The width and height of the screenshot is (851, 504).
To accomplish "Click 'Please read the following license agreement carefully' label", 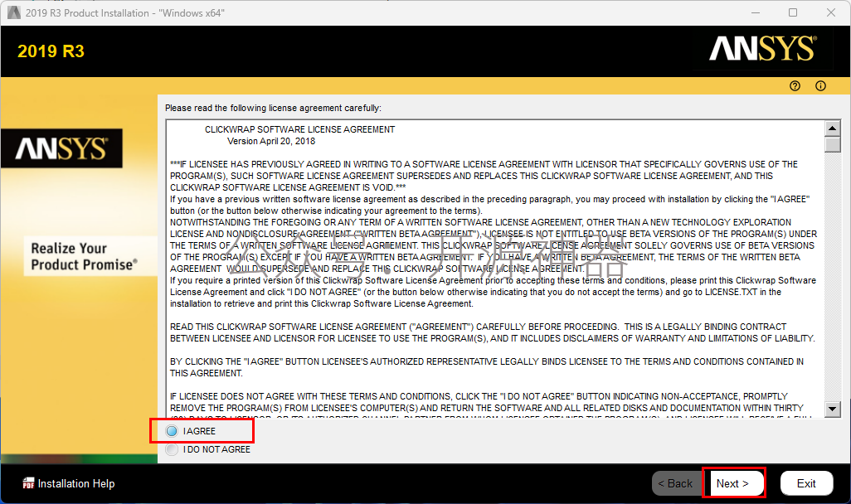I will pos(273,108).
